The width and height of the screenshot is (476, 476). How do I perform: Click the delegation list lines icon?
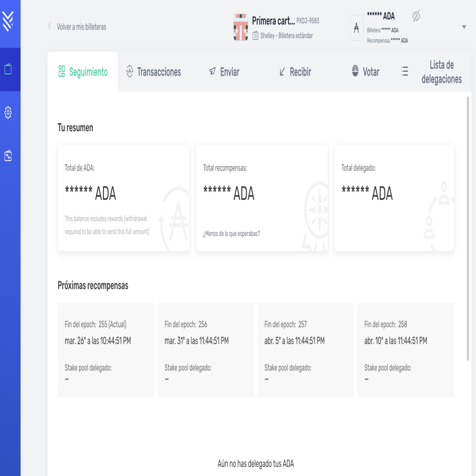pyautogui.click(x=405, y=71)
